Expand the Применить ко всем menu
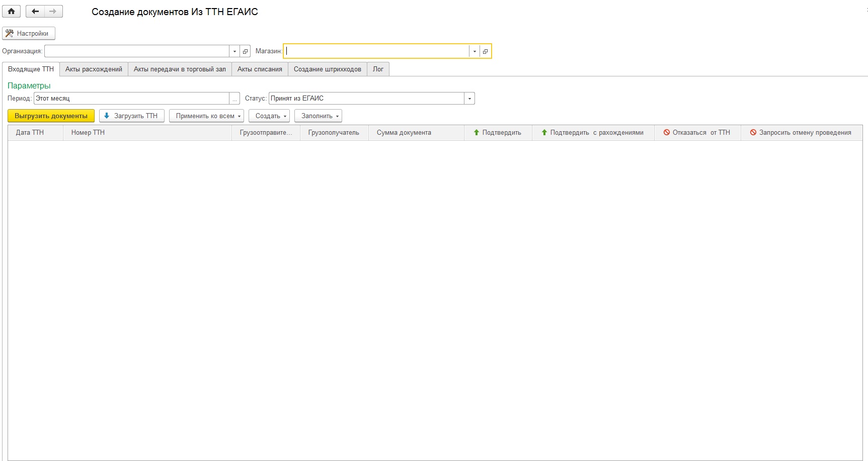The height and width of the screenshot is (461, 868). (206, 116)
